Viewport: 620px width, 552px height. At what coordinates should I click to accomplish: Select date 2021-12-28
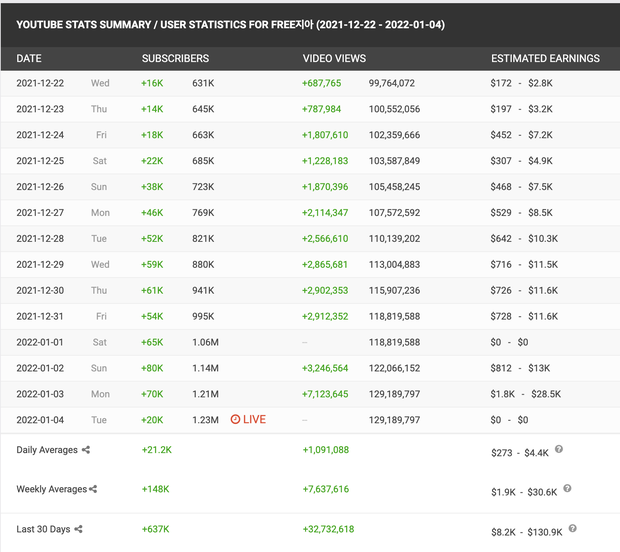point(40,238)
